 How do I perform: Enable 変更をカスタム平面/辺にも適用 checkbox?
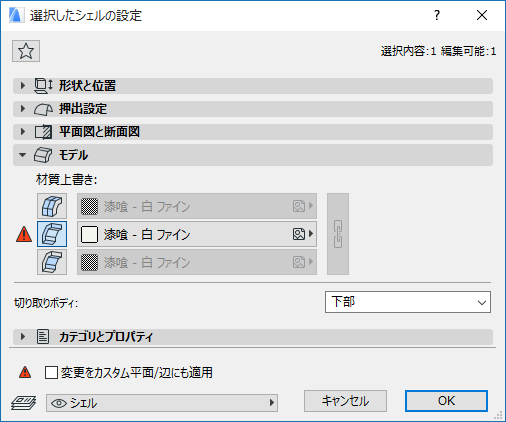click(x=51, y=373)
